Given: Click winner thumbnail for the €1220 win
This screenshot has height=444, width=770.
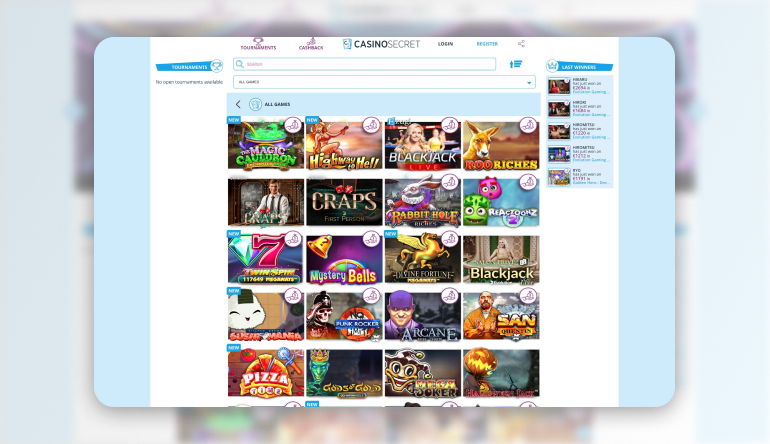Looking at the screenshot, I should pos(559,132).
